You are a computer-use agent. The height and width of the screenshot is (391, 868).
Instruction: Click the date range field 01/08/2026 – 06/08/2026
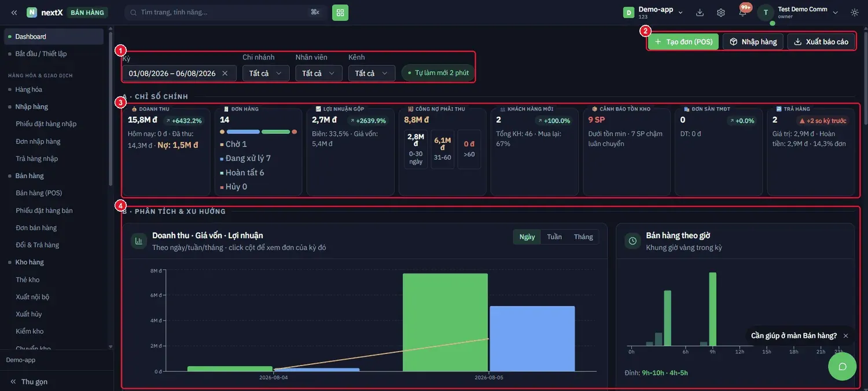[x=179, y=73]
